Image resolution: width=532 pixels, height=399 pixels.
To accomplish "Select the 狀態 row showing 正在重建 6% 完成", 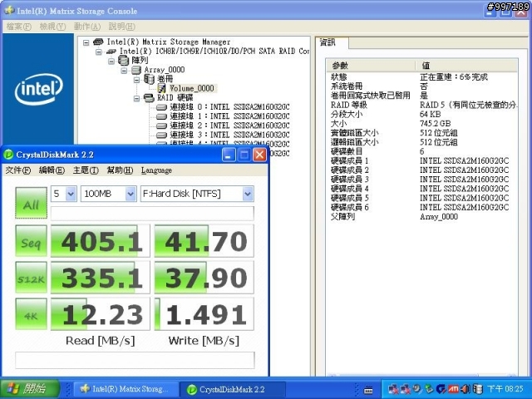I will [421, 77].
